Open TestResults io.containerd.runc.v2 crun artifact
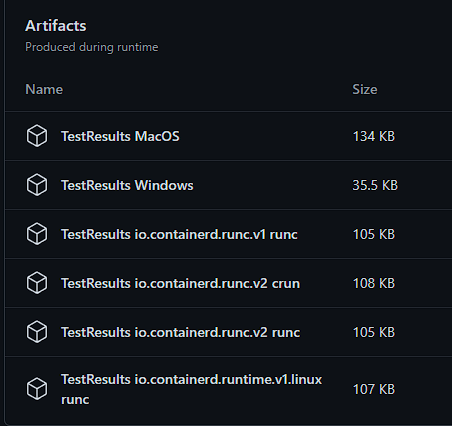Screen dimensions: 452x426 coord(180,283)
